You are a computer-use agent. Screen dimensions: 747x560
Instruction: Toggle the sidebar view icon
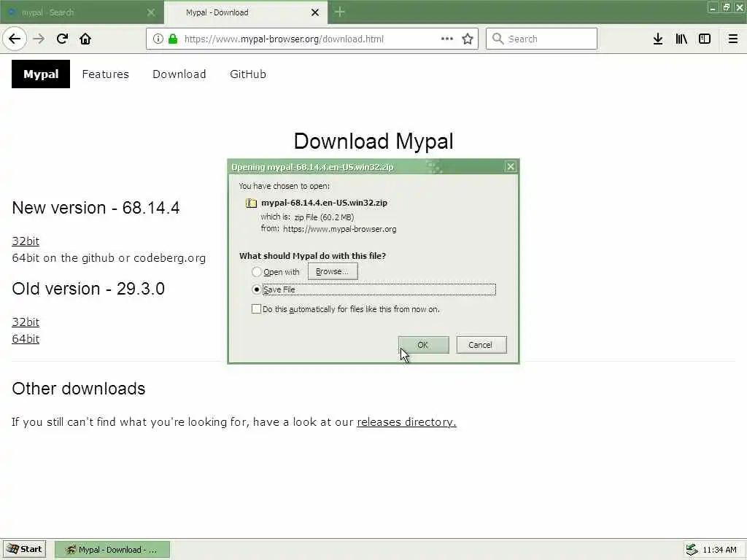(705, 39)
